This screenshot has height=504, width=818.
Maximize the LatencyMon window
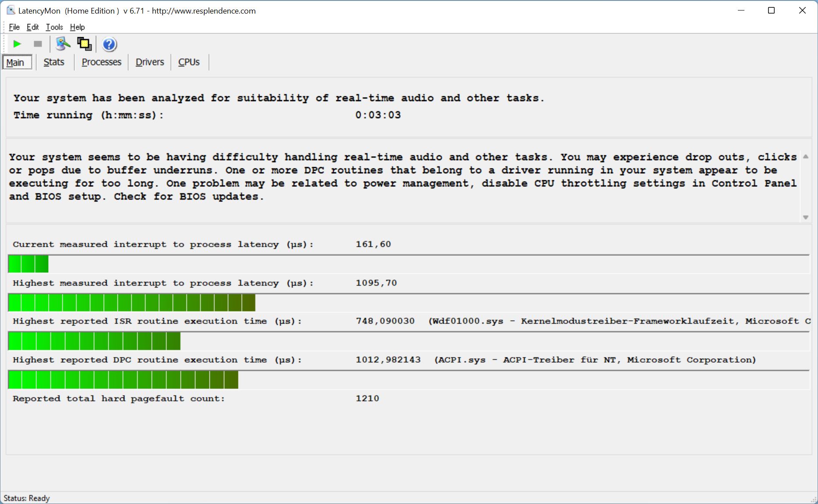(x=771, y=10)
